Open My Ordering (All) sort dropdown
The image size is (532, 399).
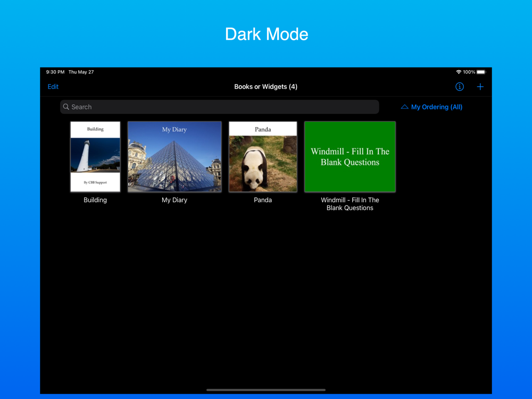click(x=431, y=107)
